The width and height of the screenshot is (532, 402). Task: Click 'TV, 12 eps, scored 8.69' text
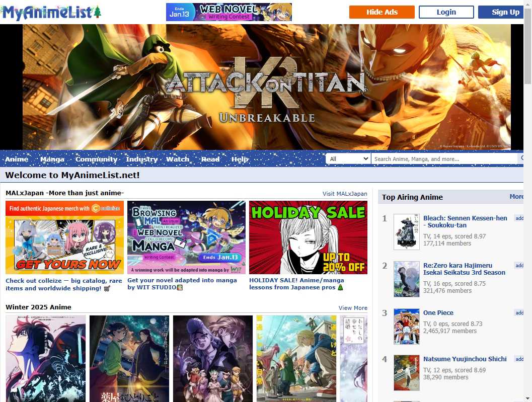[x=454, y=370]
